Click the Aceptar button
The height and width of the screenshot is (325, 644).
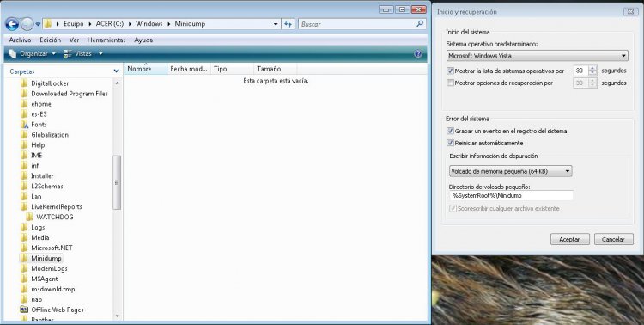pos(569,239)
